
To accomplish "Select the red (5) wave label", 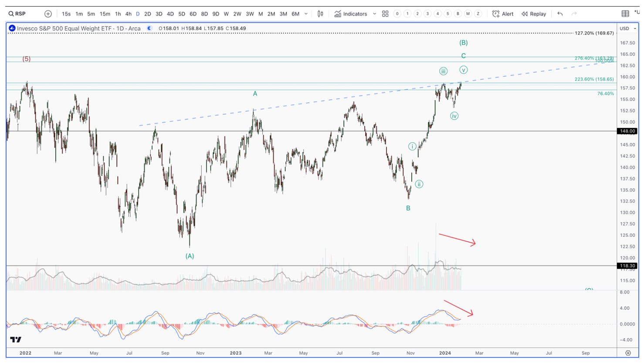I will [x=27, y=59].
